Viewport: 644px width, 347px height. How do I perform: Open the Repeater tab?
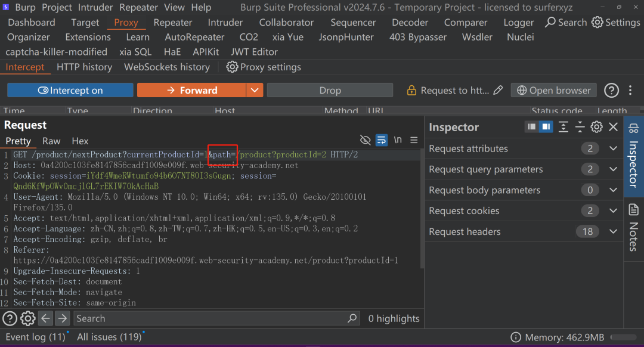click(x=172, y=22)
